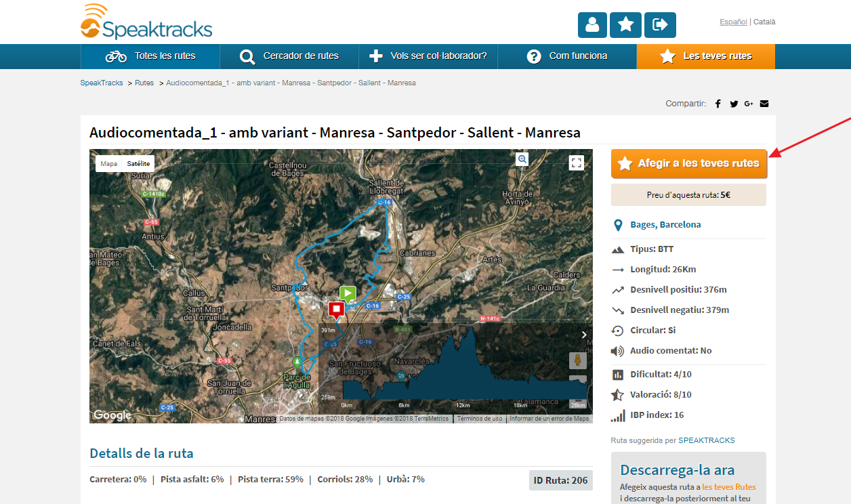Screen dimensions: 851x504
Task: Open Términos de uso map link
Action: pyautogui.click(x=480, y=419)
